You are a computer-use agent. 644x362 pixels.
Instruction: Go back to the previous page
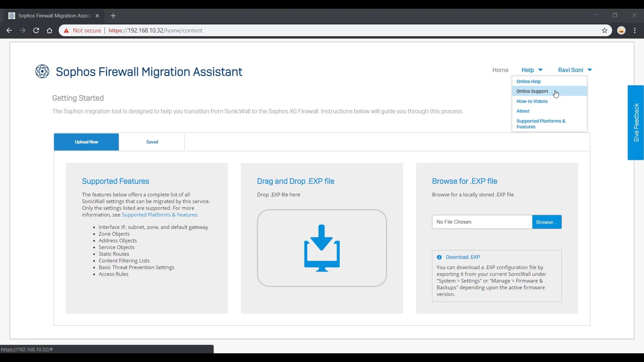(9, 31)
